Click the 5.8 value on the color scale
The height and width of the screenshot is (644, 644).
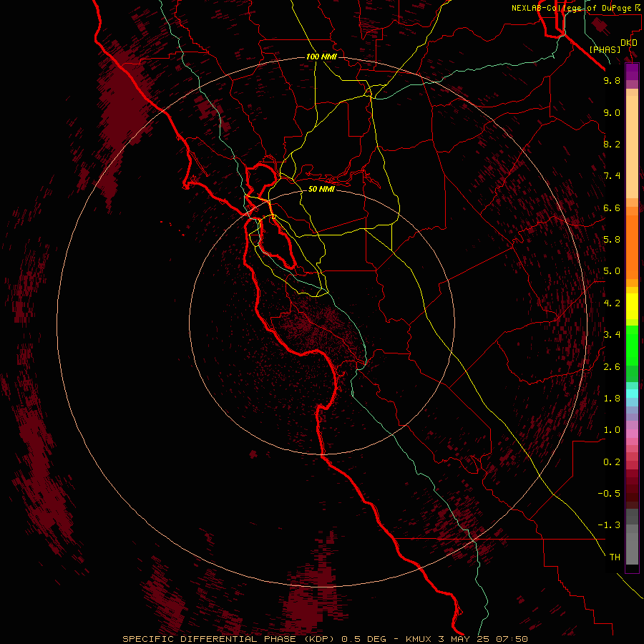pos(612,240)
